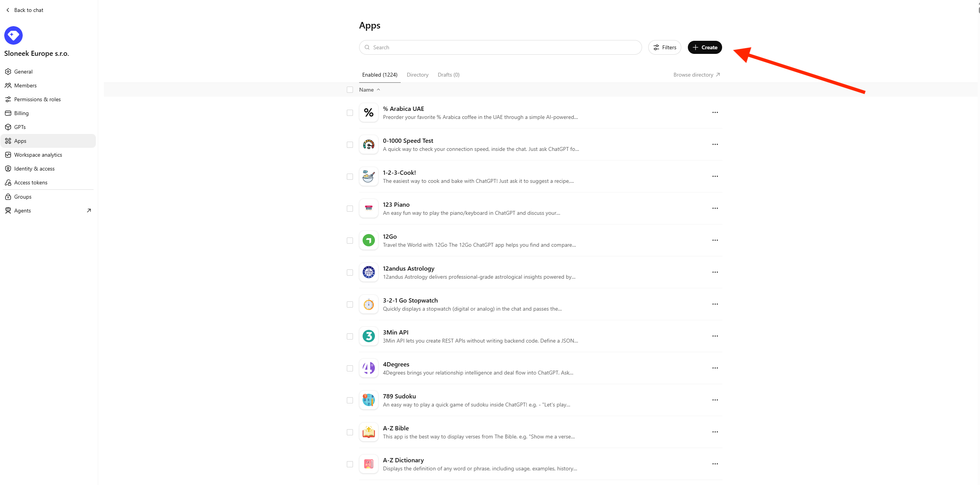The width and height of the screenshot is (980, 485).
Task: Click the Sloneek Europe workspace logo
Action: point(13,35)
